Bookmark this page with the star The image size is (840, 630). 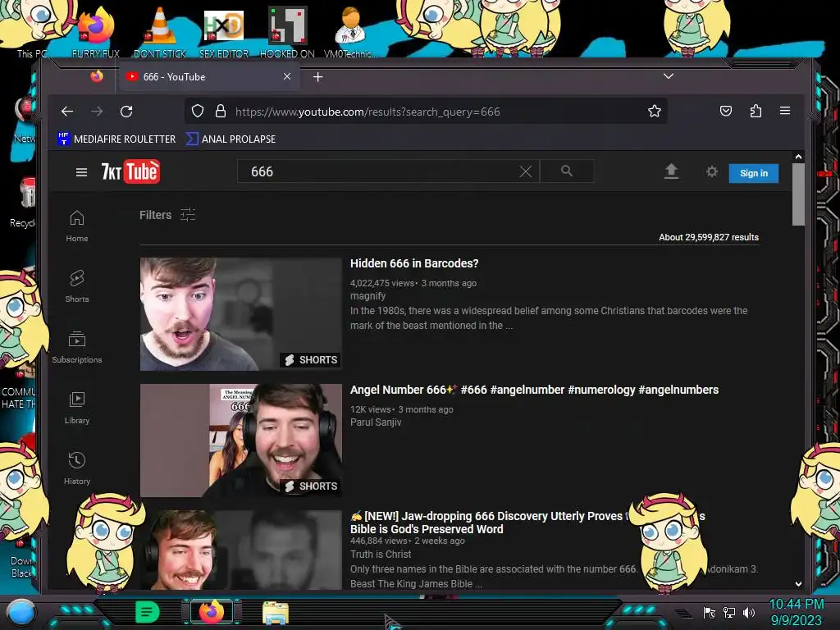pos(654,111)
